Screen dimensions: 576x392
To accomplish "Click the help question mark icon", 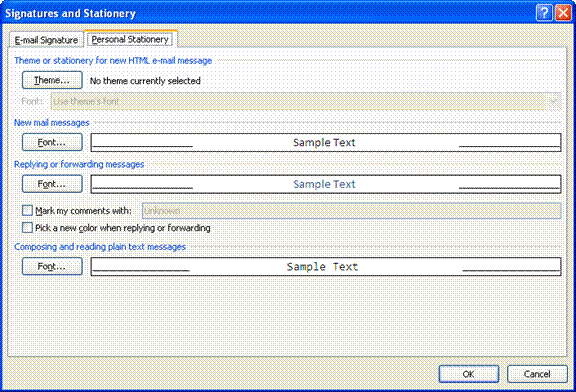I will click(x=544, y=13).
